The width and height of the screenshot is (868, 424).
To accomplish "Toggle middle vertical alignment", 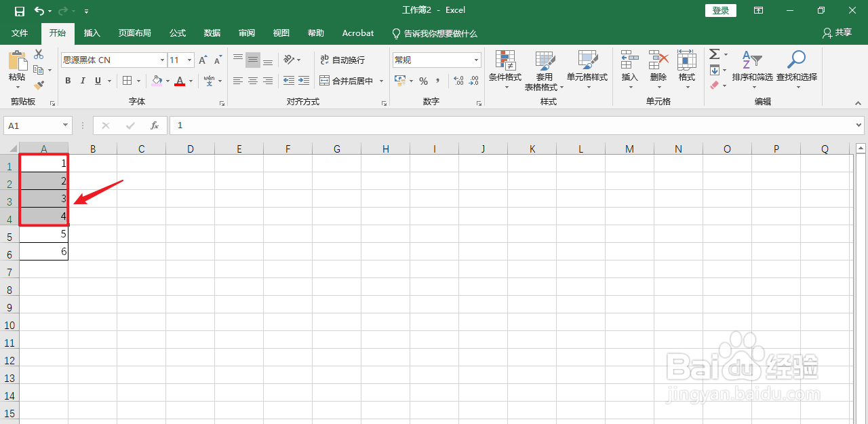I will click(253, 60).
